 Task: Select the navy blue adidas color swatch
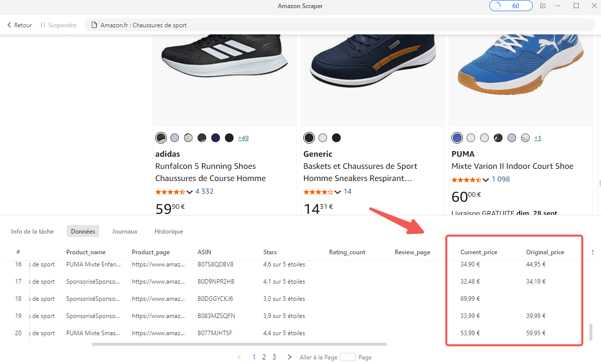[x=216, y=138]
